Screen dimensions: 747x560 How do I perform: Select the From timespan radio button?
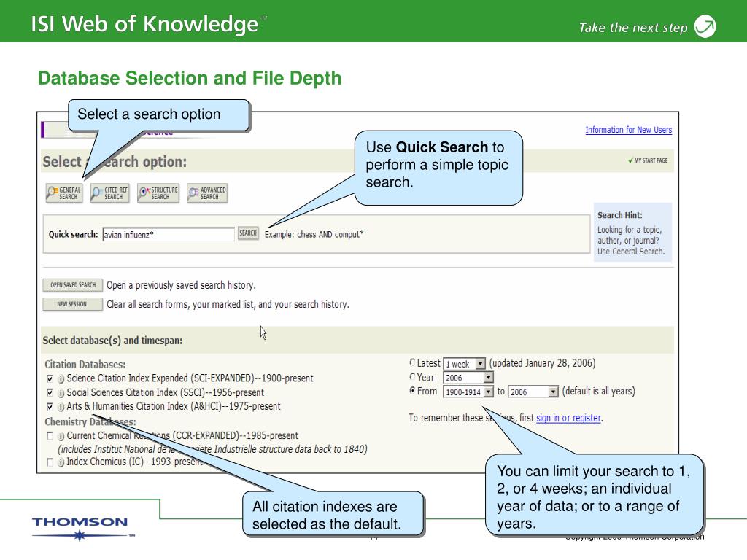(412, 391)
